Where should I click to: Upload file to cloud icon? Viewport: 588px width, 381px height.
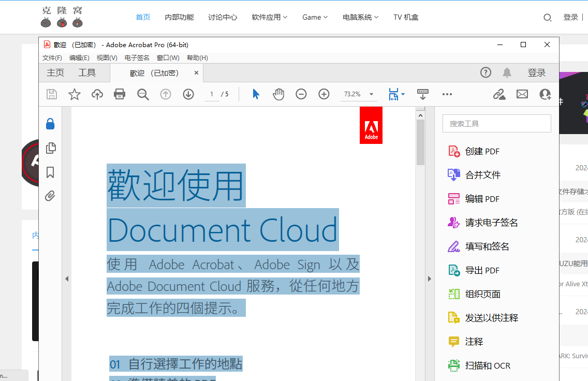coord(97,94)
